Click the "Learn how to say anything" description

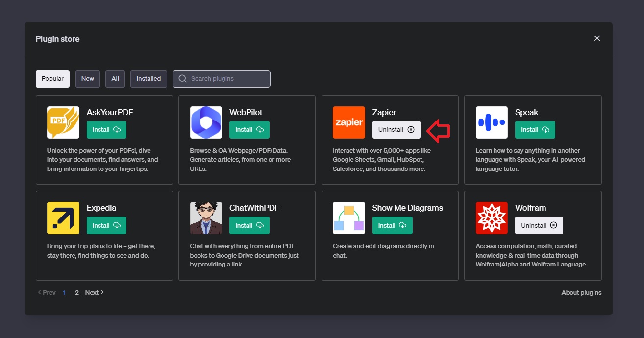pyautogui.click(x=531, y=160)
